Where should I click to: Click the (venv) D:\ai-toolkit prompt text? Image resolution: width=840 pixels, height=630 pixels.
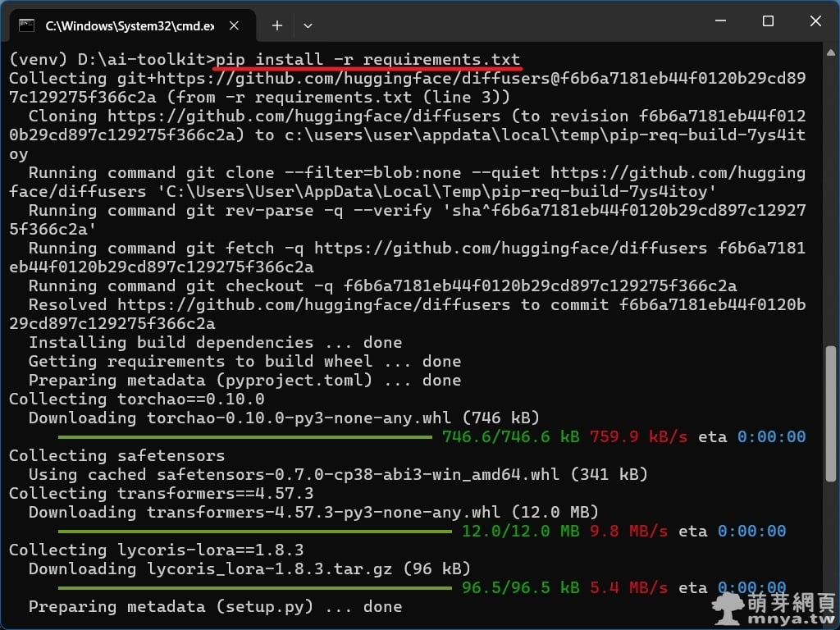click(110, 60)
